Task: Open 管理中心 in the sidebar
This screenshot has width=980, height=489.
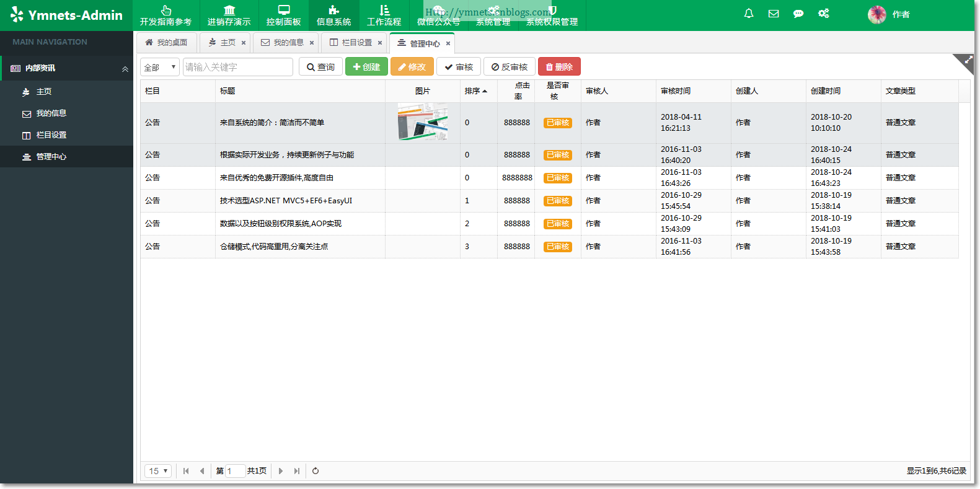Action: point(67,157)
